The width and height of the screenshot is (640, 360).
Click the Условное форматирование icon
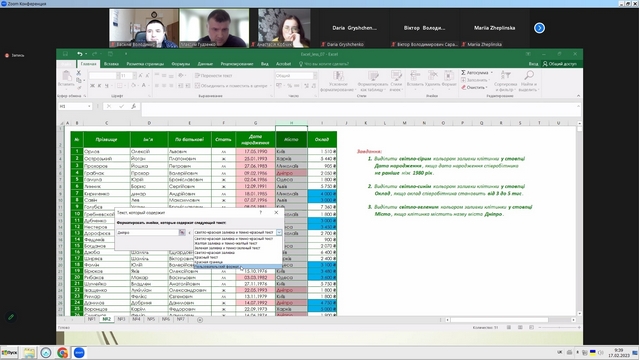(338, 76)
